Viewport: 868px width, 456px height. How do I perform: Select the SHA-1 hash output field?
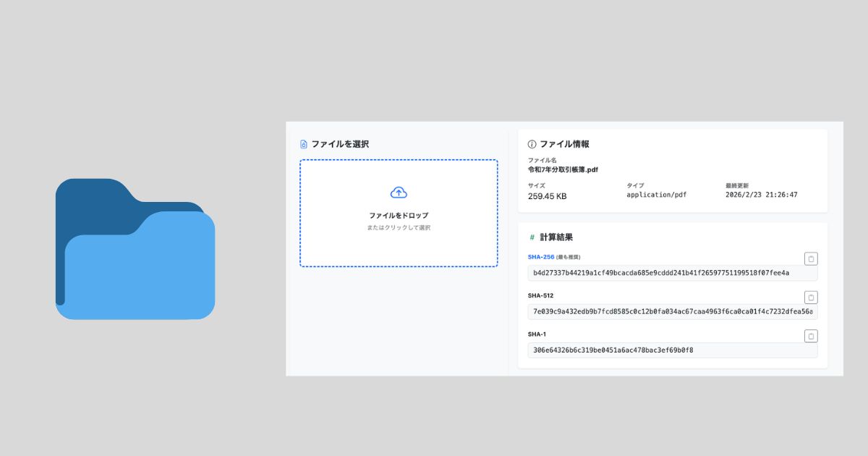pyautogui.click(x=672, y=350)
